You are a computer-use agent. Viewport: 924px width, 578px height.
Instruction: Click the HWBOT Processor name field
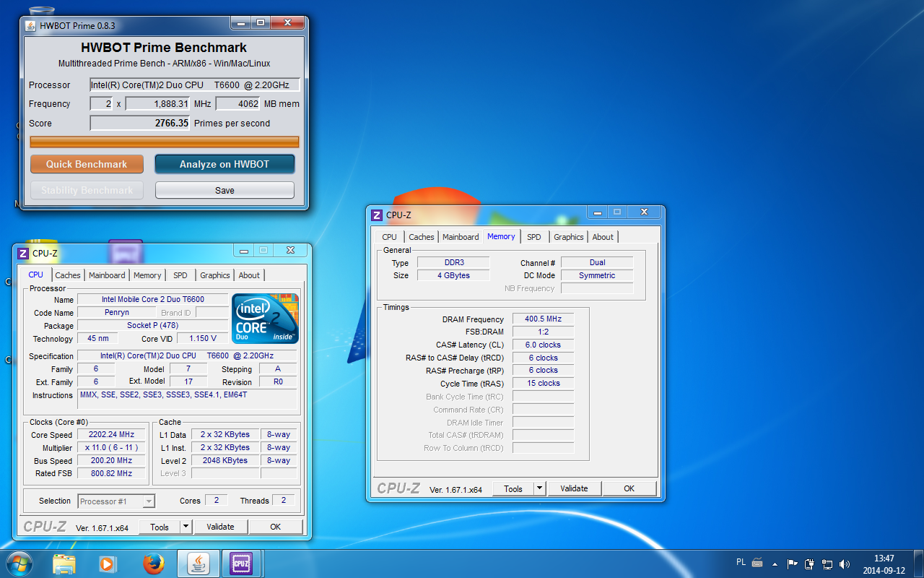tap(194, 85)
